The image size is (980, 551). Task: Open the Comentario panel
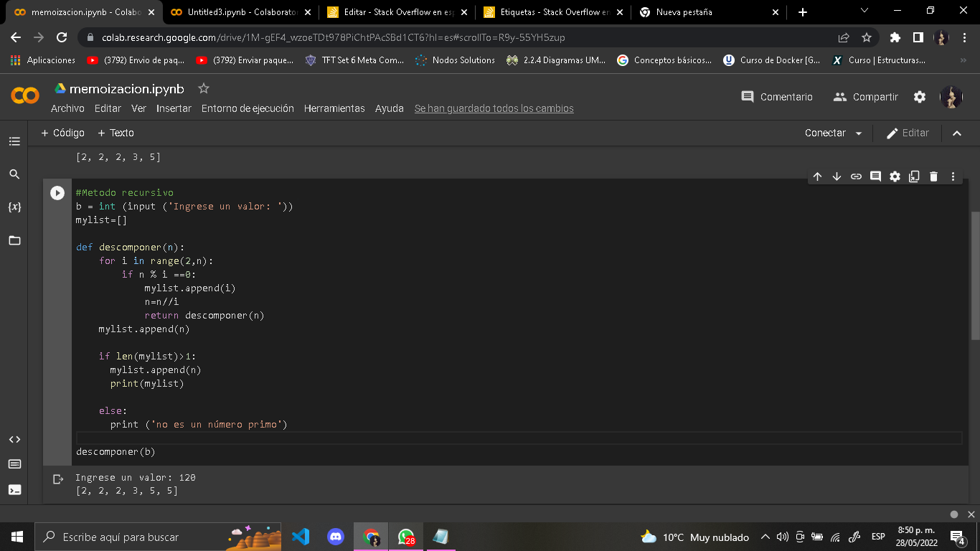tap(777, 97)
